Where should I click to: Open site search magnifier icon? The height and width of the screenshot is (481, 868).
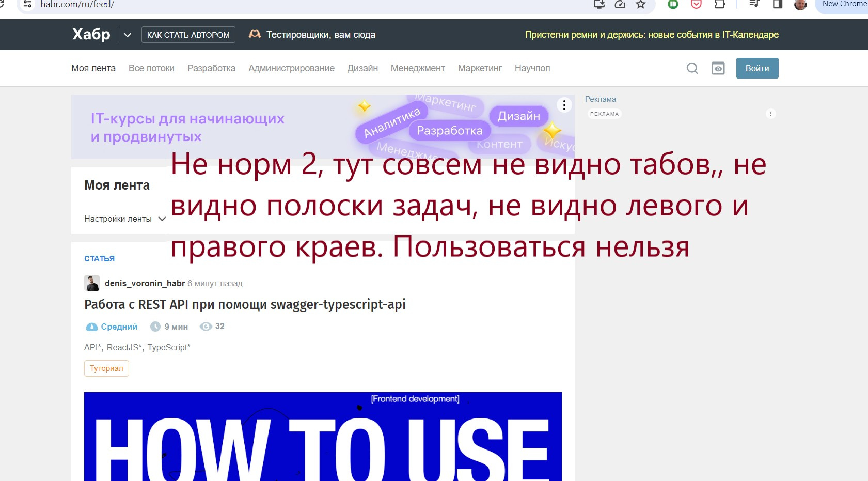coord(692,68)
